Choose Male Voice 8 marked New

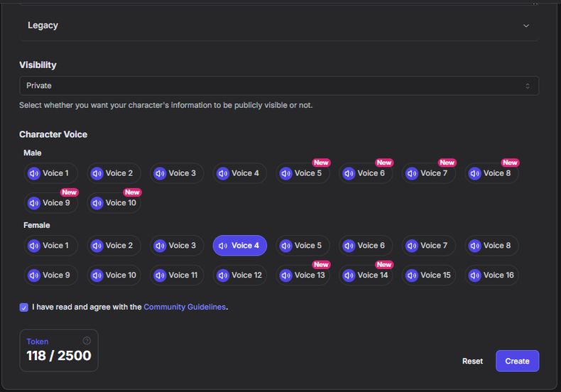493,173
